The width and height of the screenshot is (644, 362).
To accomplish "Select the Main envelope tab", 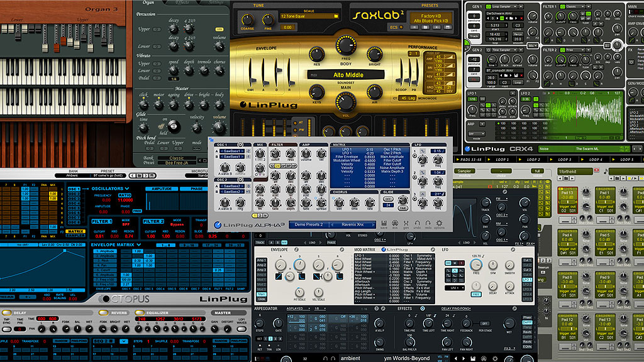I will (261, 294).
